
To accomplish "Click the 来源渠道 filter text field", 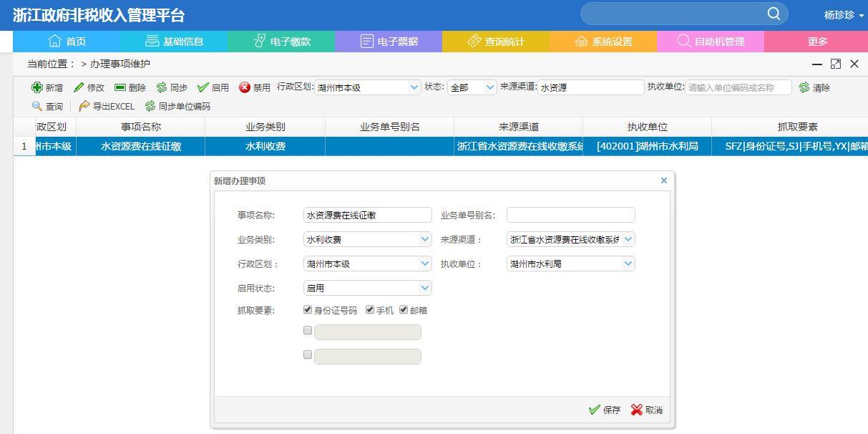I will tap(590, 87).
